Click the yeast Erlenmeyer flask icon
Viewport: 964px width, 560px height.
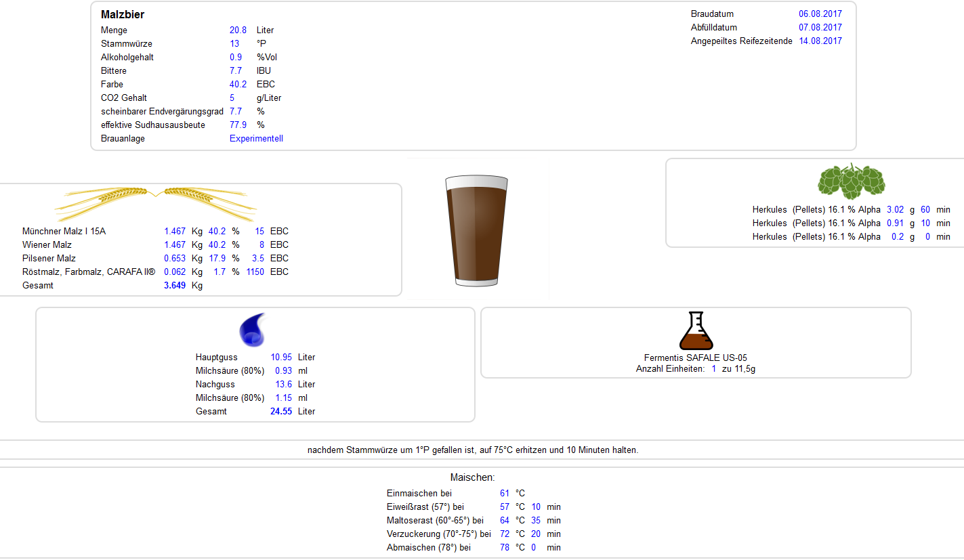[x=696, y=331]
